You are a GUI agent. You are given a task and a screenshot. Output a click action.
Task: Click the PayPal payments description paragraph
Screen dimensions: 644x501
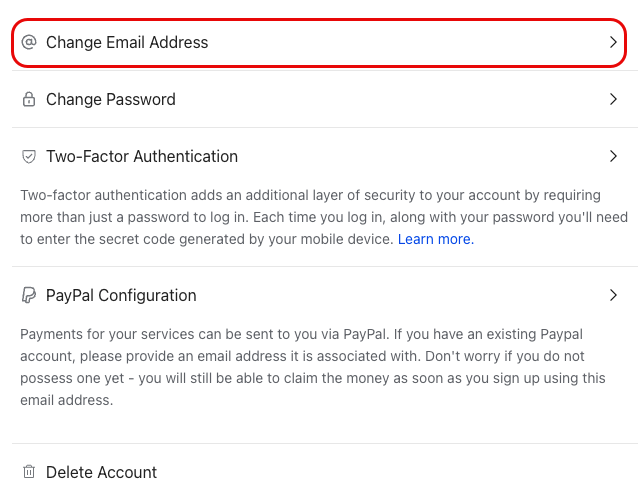(x=313, y=367)
